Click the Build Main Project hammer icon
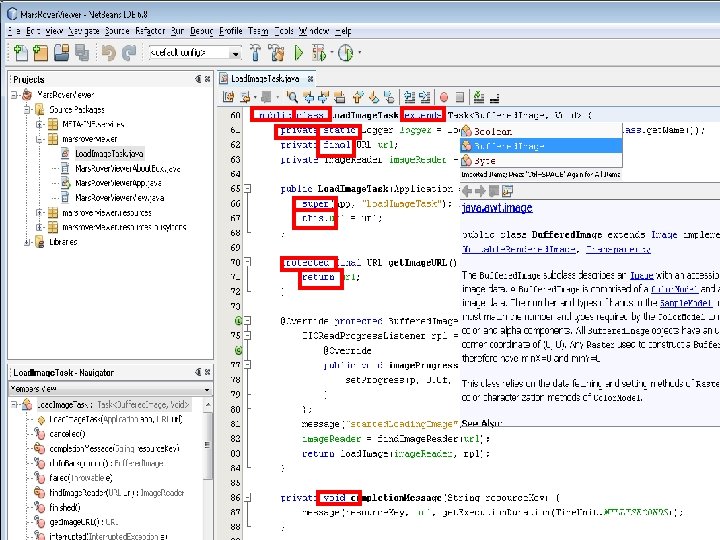The width and height of the screenshot is (720, 540). tap(255, 53)
